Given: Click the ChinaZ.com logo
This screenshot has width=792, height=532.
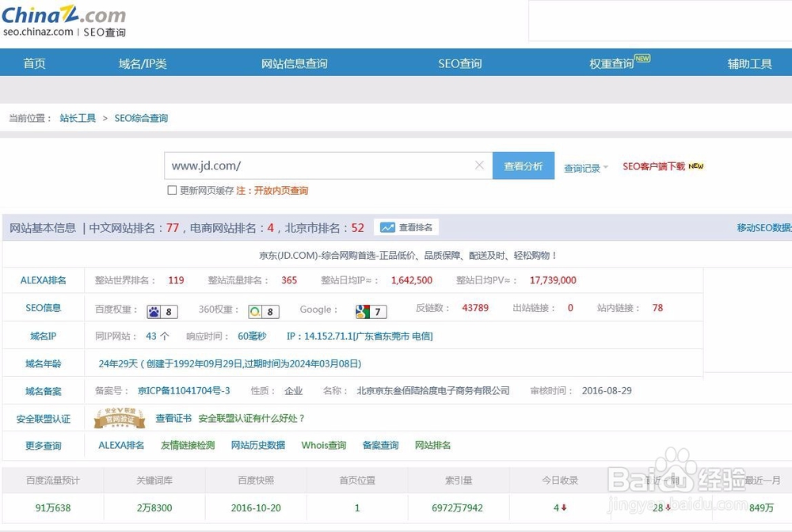Looking at the screenshot, I should 63,21.
